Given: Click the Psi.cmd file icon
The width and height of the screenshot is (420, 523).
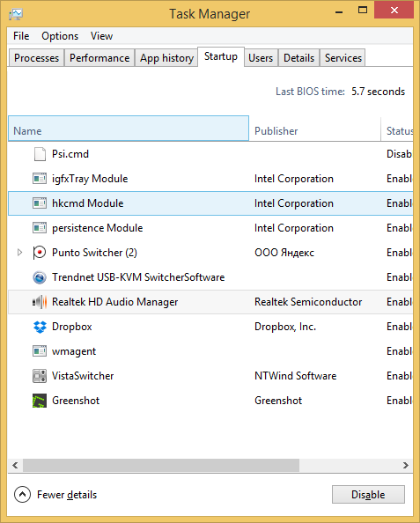Looking at the screenshot, I should (x=40, y=154).
